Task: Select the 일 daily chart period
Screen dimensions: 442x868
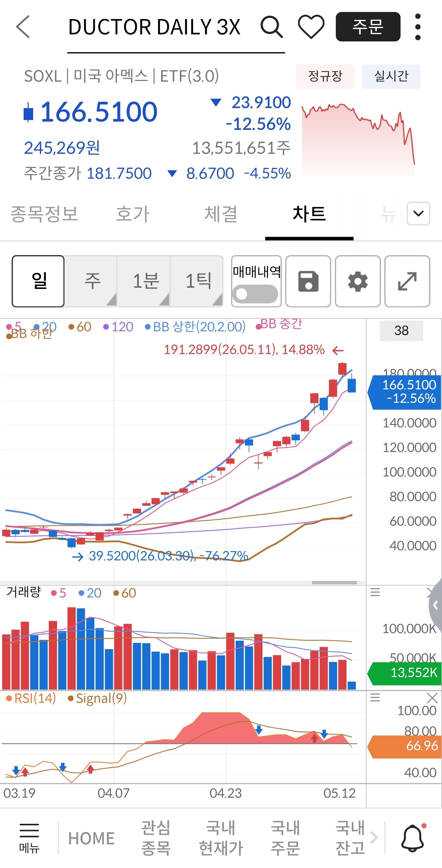Action: (38, 281)
